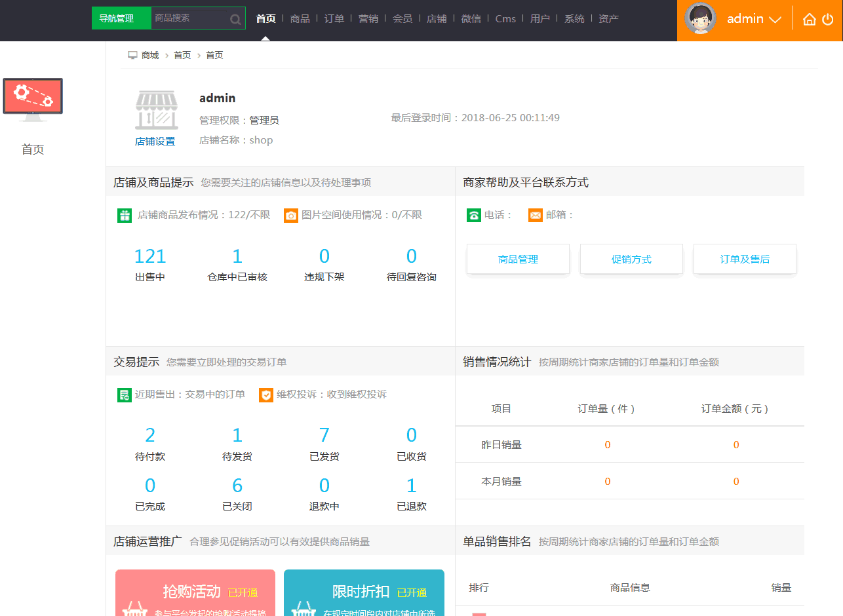Screen dimensions: 843x616
Task: Open the 抢购活动 promotion card
Action: tap(195, 592)
